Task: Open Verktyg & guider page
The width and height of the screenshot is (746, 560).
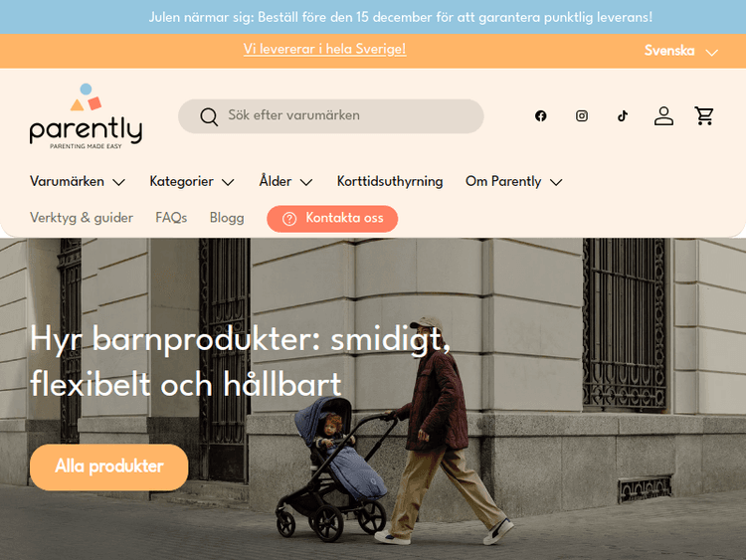Action: tap(82, 218)
